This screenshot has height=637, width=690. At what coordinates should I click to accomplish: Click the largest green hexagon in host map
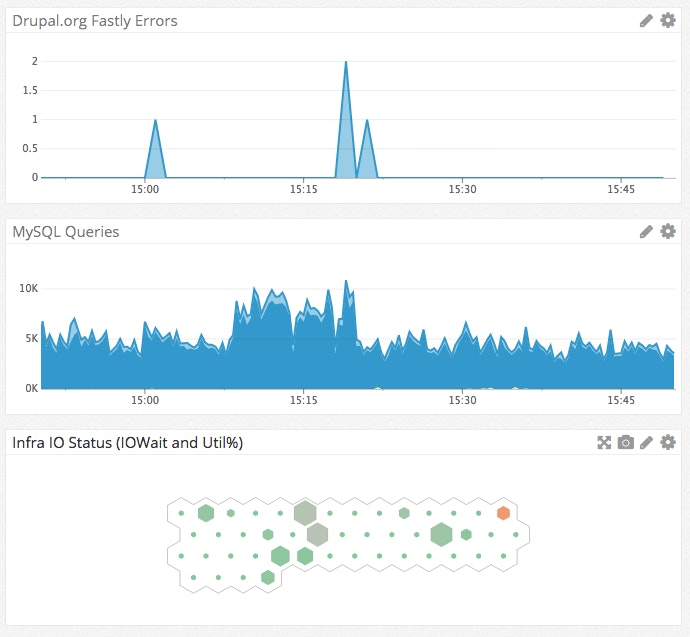pyautogui.click(x=441, y=534)
